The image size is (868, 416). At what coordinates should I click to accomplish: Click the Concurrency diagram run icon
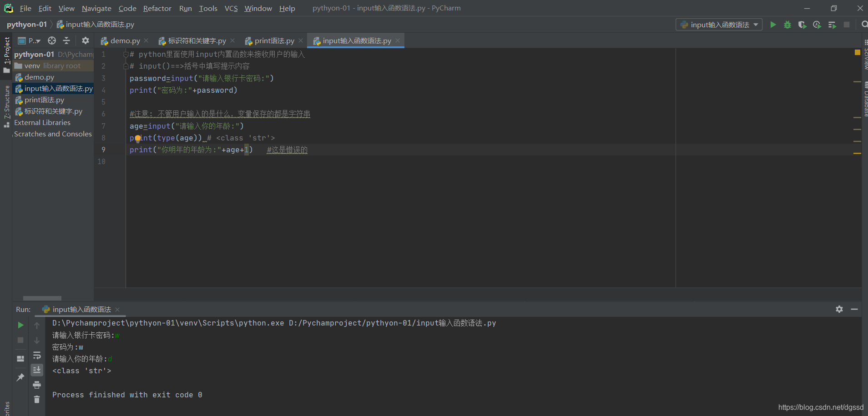(832, 25)
